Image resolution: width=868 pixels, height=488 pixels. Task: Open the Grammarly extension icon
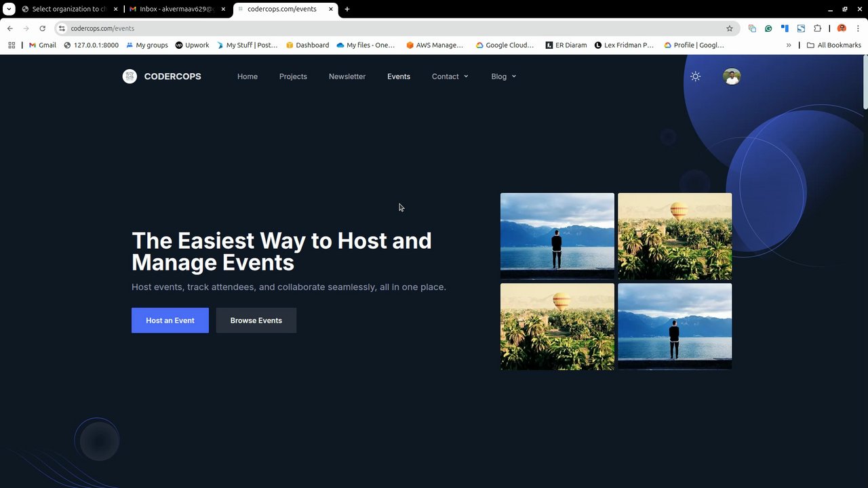click(x=768, y=28)
